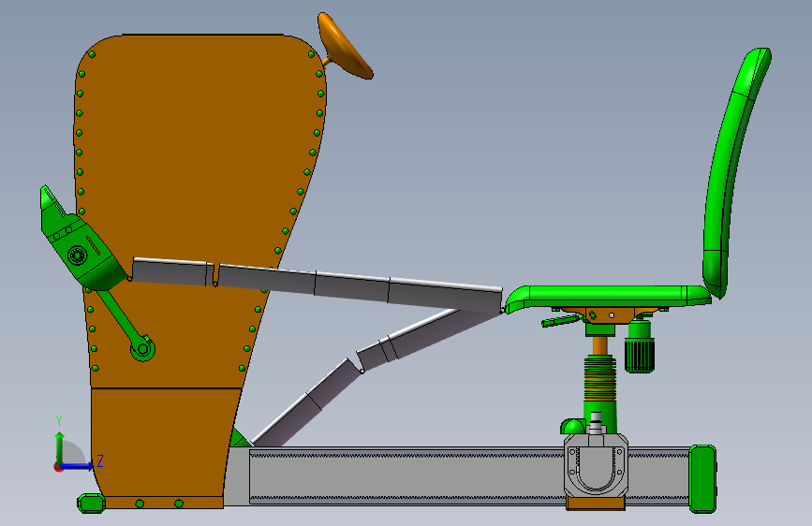Click the "Z" axis label
This screenshot has height=526, width=812.
pyautogui.click(x=100, y=460)
